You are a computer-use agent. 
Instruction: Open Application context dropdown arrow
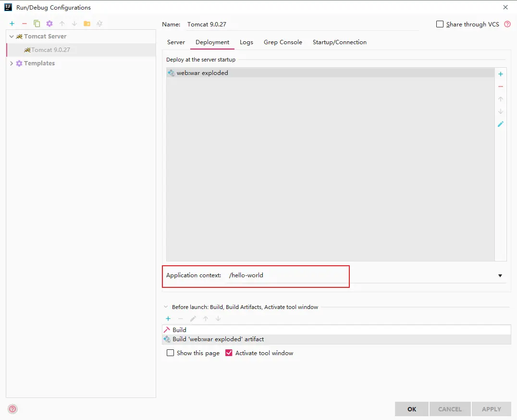tap(500, 276)
